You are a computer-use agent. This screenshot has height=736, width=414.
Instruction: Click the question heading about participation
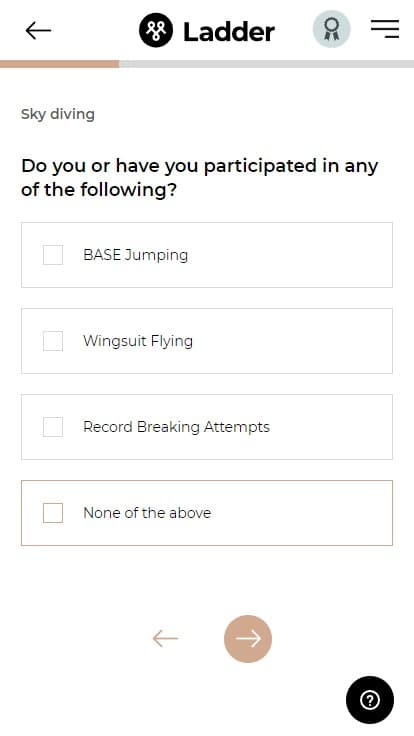(x=199, y=177)
